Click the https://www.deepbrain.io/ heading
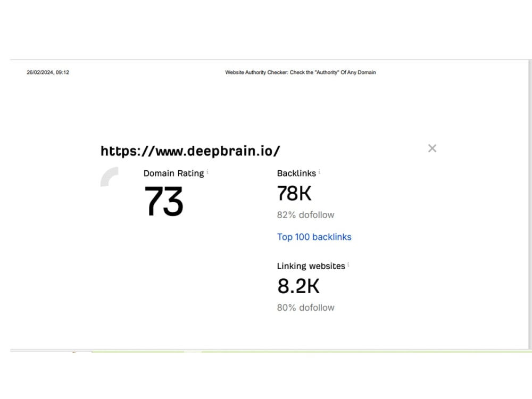The width and height of the screenshot is (532, 399). click(x=190, y=151)
